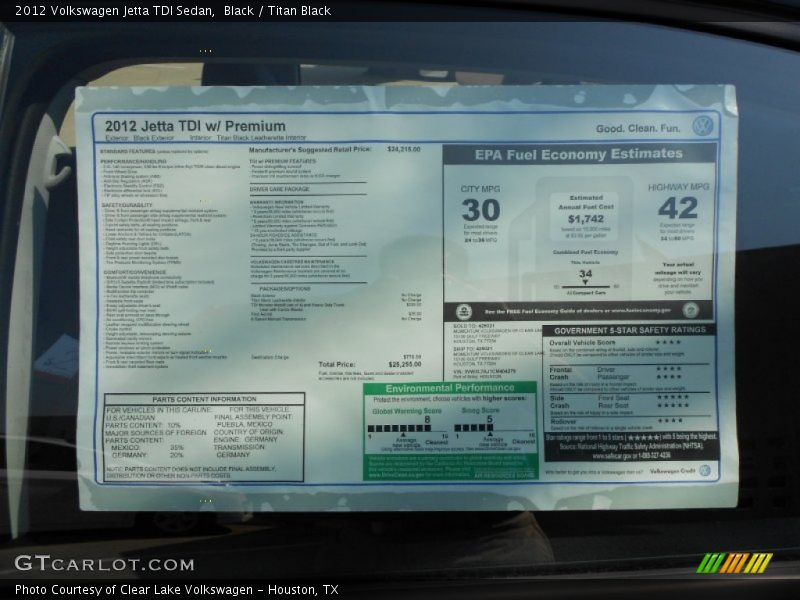Click the City MPG 30 figure
The width and height of the screenshot is (800, 600).
(x=480, y=210)
